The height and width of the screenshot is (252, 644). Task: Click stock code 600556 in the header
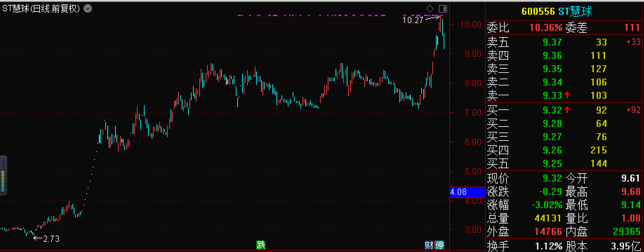pos(538,12)
